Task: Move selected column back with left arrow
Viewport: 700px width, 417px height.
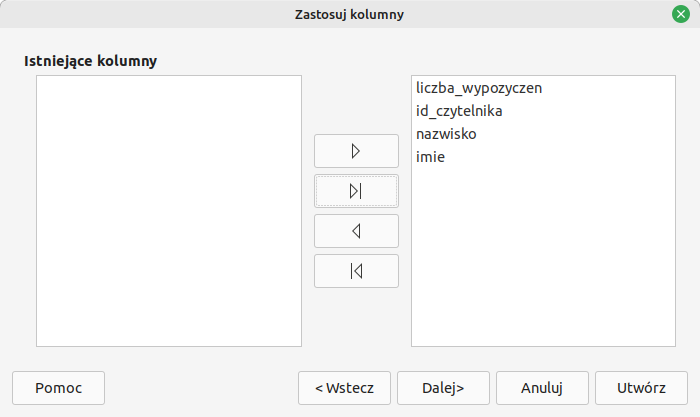Action: point(356,231)
